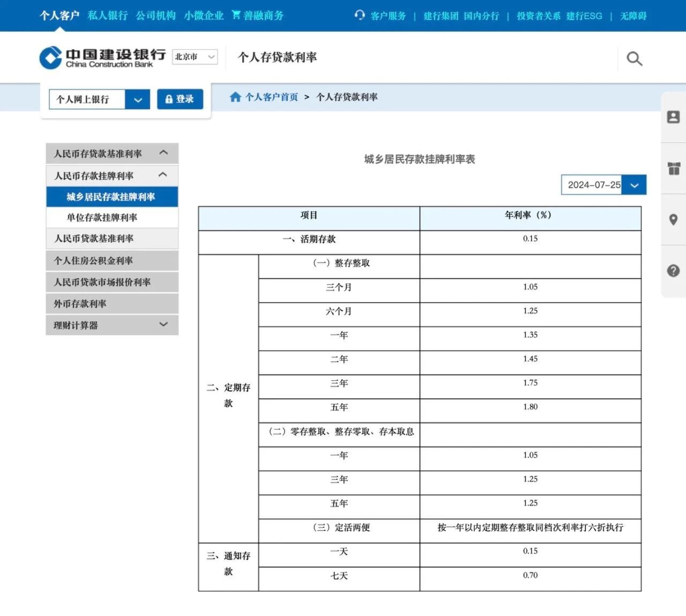Expand the 理财计算器 section
This screenshot has width=686, height=616.
(163, 325)
